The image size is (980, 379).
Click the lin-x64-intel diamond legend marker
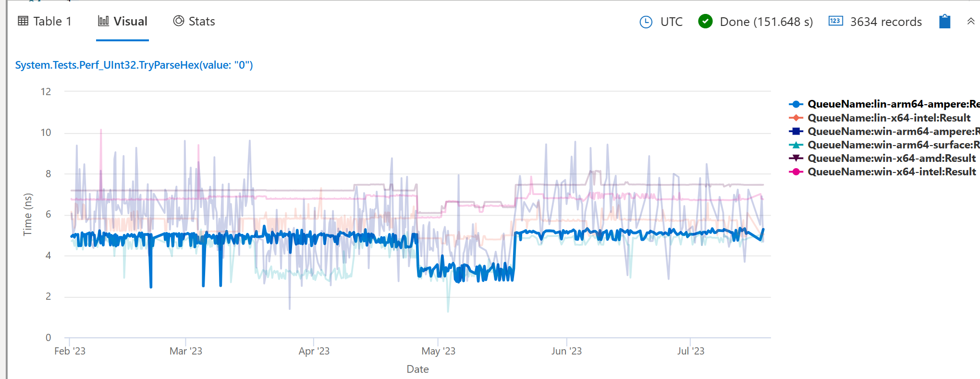pyautogui.click(x=796, y=118)
